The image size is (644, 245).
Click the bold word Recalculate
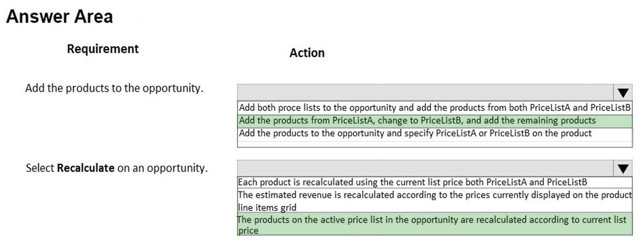[85, 168]
